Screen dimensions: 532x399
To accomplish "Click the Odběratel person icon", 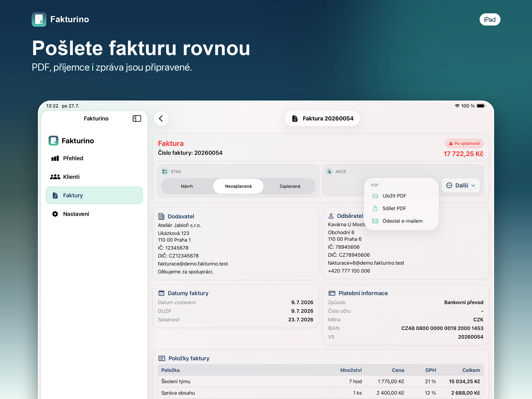I will tap(331, 216).
